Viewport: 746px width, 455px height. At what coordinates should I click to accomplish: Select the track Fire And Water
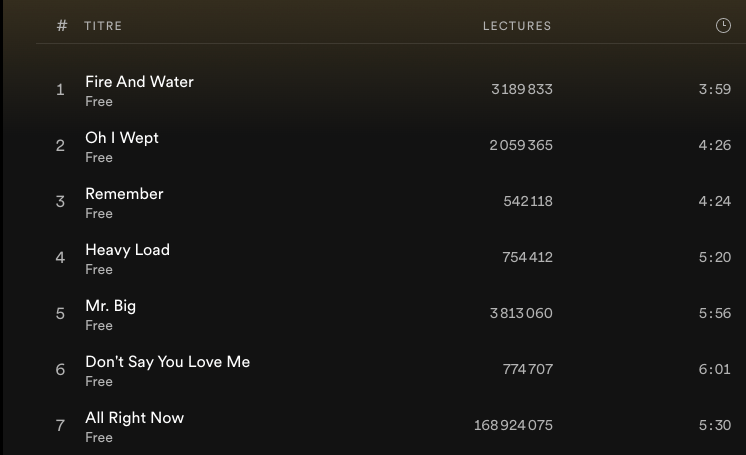139,82
